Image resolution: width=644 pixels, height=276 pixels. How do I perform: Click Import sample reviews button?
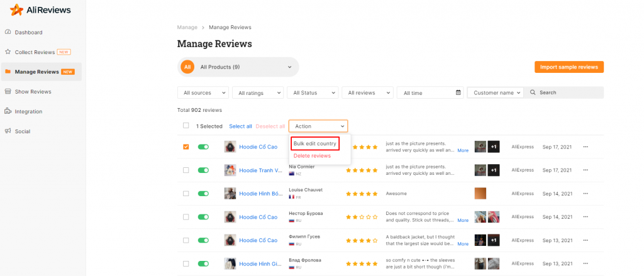tap(569, 67)
